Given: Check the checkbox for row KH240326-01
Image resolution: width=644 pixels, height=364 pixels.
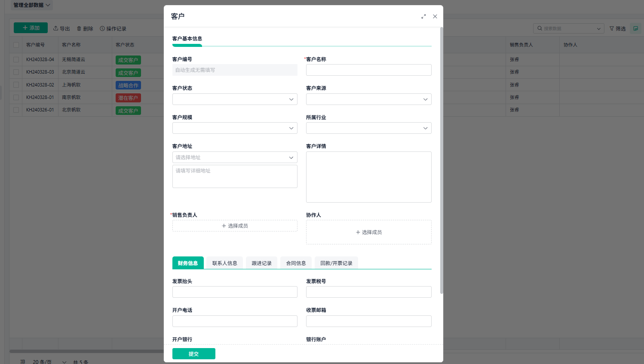Looking at the screenshot, I should tap(15, 110).
